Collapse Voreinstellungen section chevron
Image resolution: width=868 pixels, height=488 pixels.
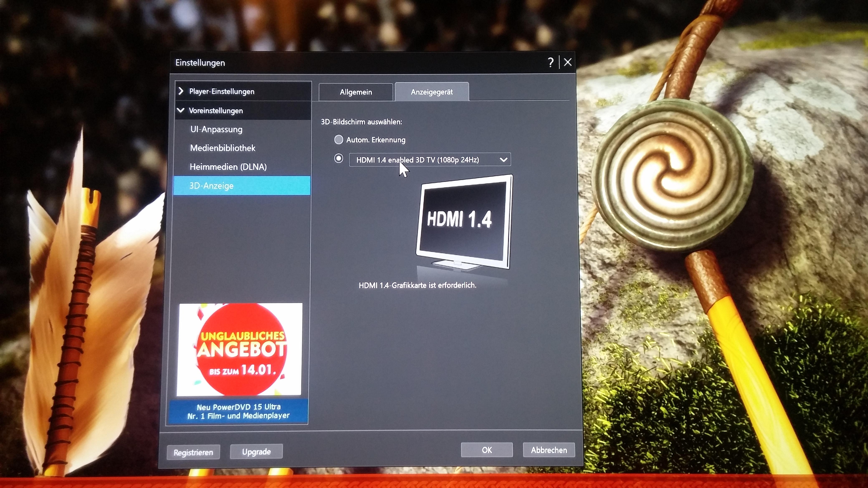click(181, 110)
